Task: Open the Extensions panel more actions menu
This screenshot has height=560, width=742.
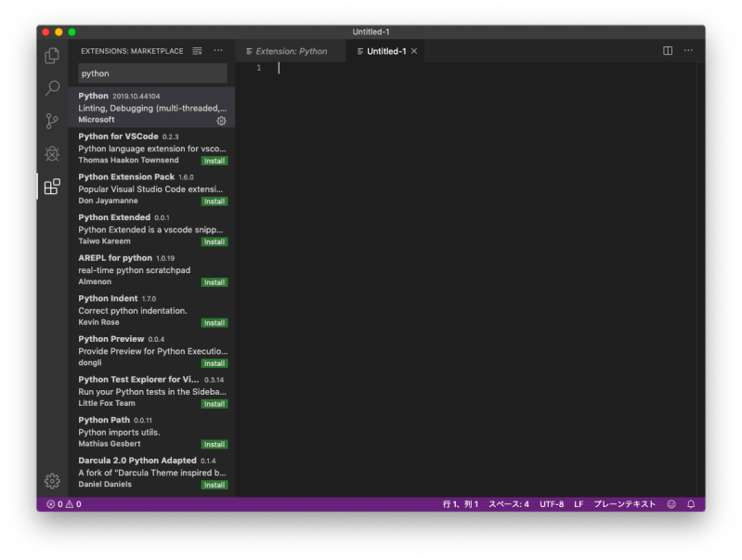Action: pos(217,51)
